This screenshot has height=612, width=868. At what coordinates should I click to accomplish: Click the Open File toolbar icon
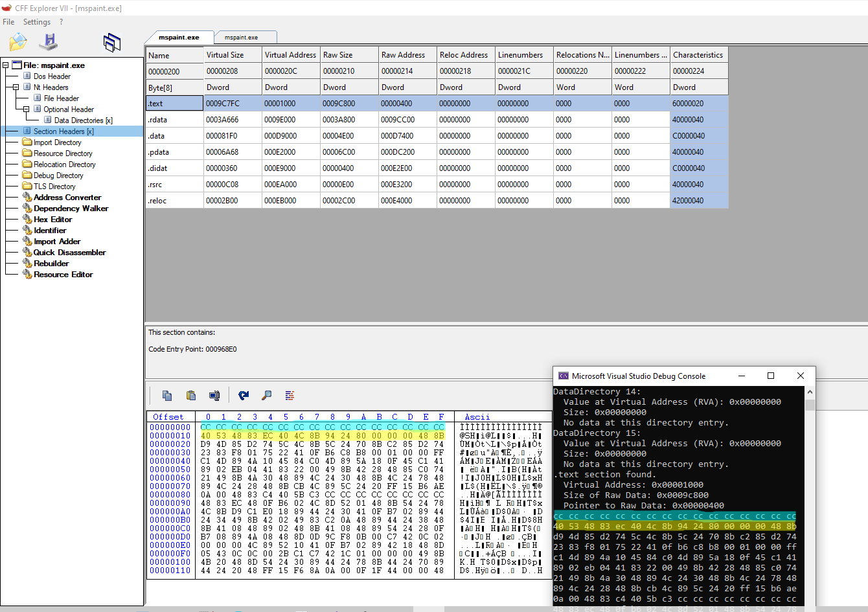click(x=18, y=42)
